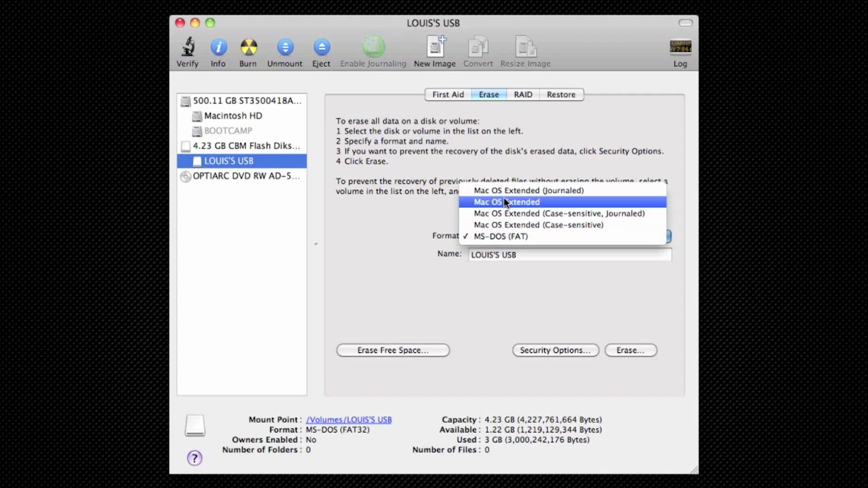Open the Burn disc tool
The height and width of the screenshot is (488, 868).
pyautogui.click(x=248, y=51)
